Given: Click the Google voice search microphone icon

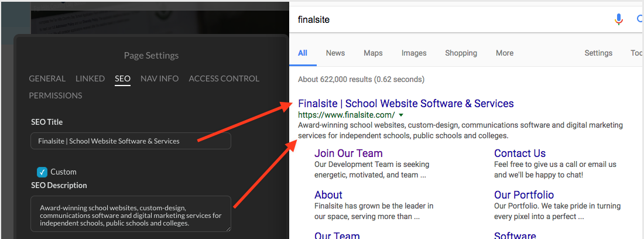Looking at the screenshot, I should tap(619, 19).
